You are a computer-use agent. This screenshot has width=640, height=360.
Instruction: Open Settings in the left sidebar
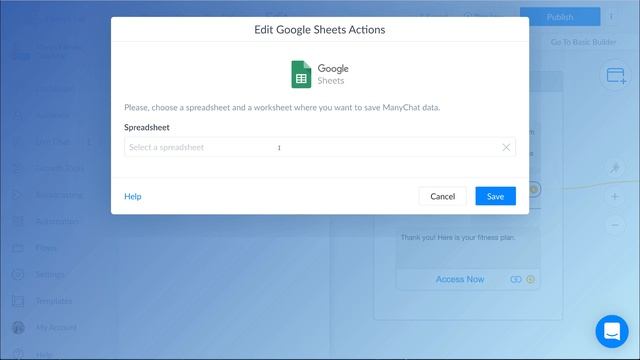point(50,274)
